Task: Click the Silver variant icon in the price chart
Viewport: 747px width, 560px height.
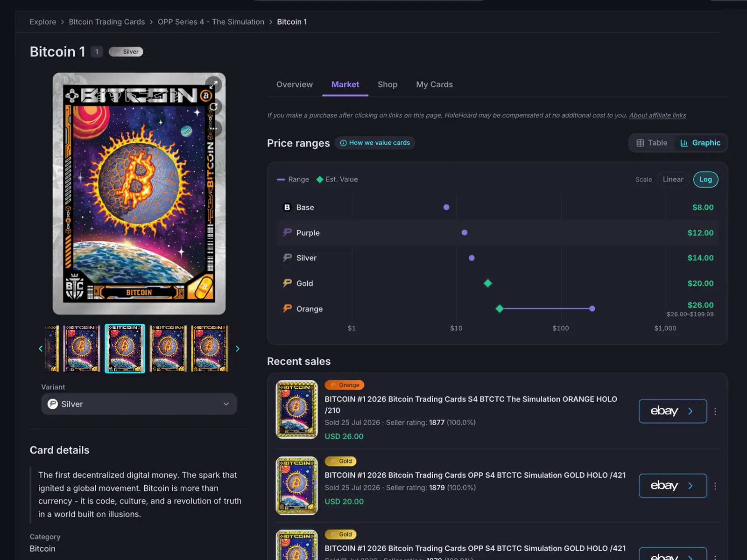Action: point(287,258)
